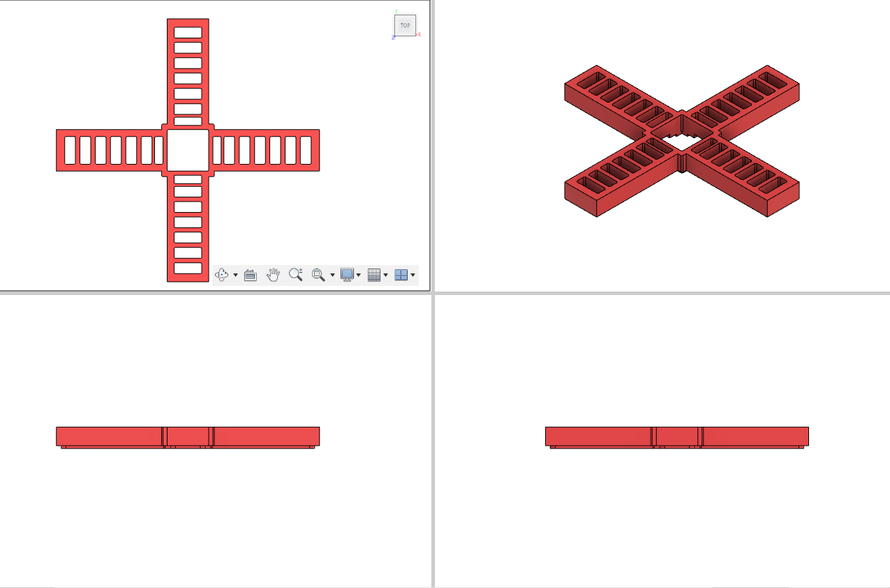The height and width of the screenshot is (588, 890).
Task: Select the Orbit tool in navigation bar
Action: click(222, 275)
